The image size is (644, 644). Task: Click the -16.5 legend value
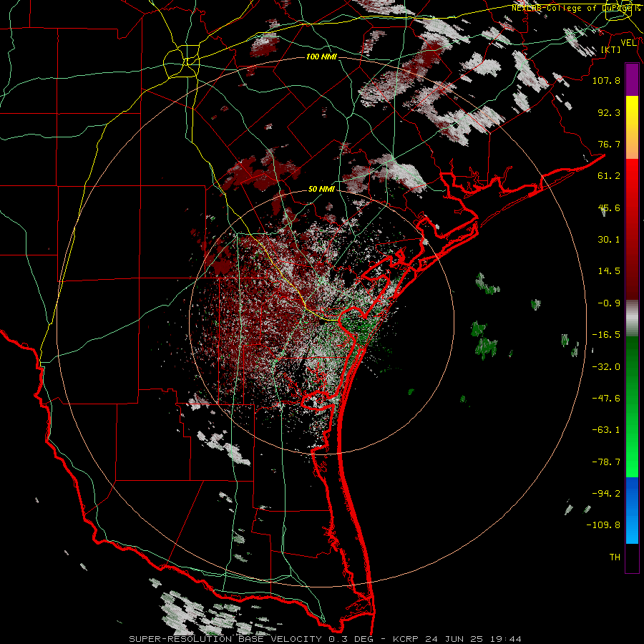tap(606, 335)
